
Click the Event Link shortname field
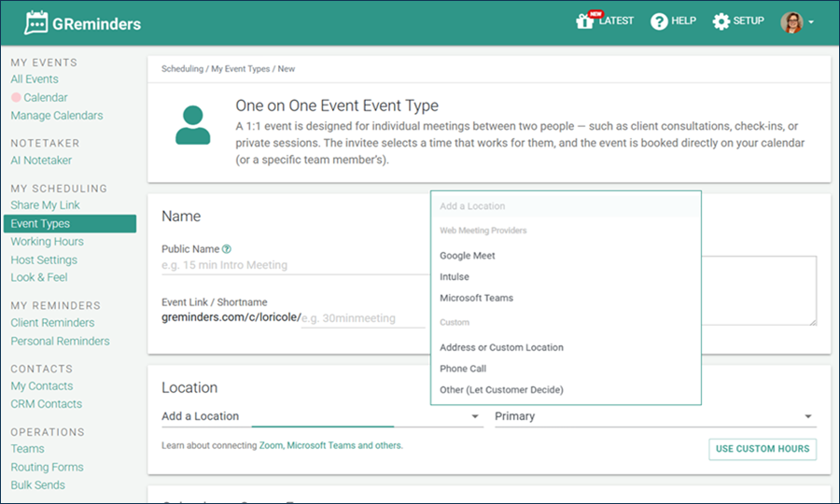pyautogui.click(x=362, y=317)
